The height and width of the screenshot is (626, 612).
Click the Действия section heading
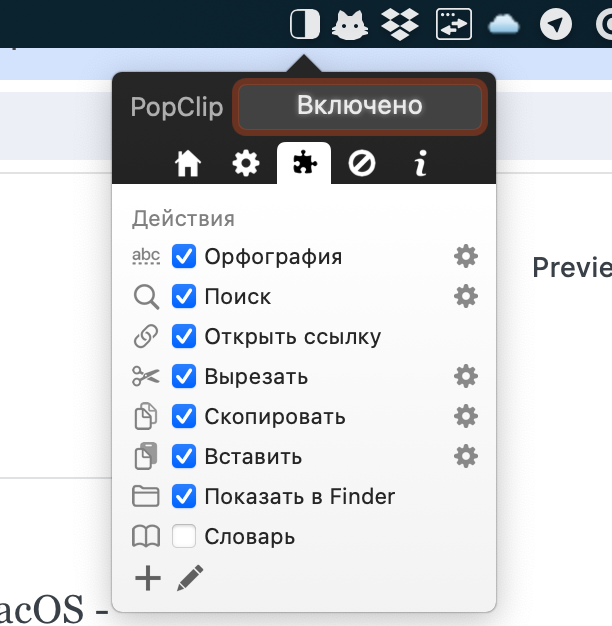(x=183, y=219)
